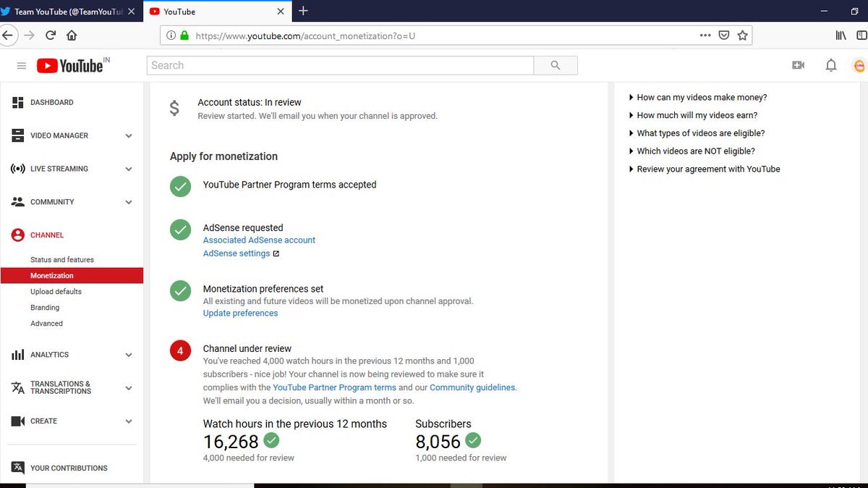Expand 'Review your agreement with YouTube'
This screenshot has width=868, height=488.
(x=705, y=169)
